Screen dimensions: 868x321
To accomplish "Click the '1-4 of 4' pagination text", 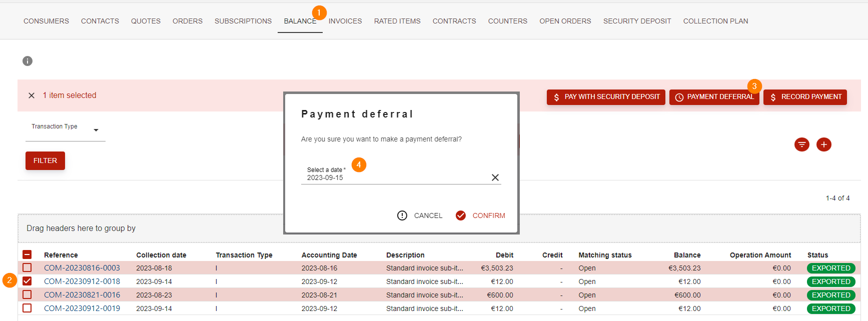I will [x=837, y=198].
